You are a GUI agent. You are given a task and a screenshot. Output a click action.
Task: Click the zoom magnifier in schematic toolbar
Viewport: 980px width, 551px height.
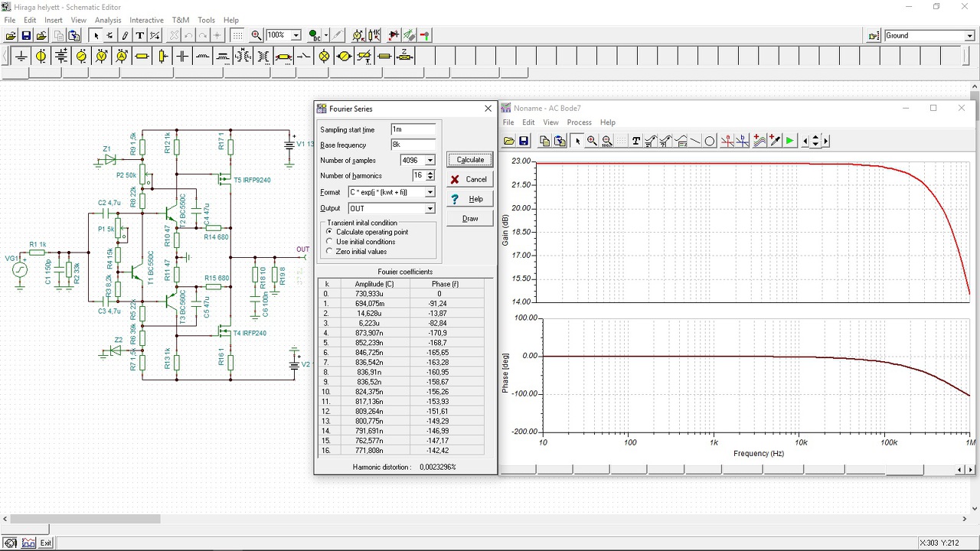tap(256, 35)
